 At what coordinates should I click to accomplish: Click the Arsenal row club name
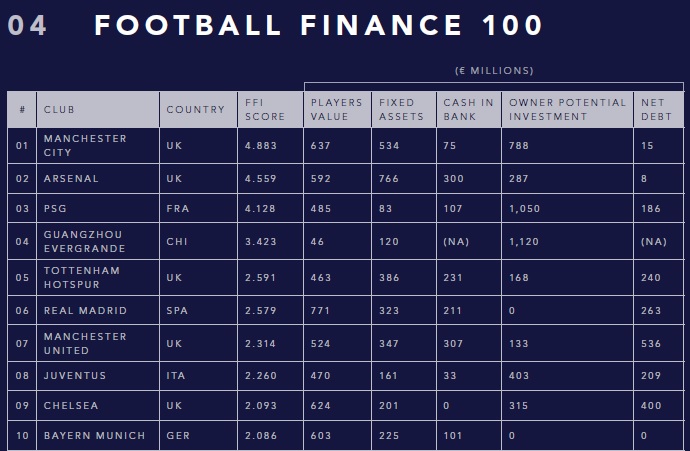tap(71, 179)
